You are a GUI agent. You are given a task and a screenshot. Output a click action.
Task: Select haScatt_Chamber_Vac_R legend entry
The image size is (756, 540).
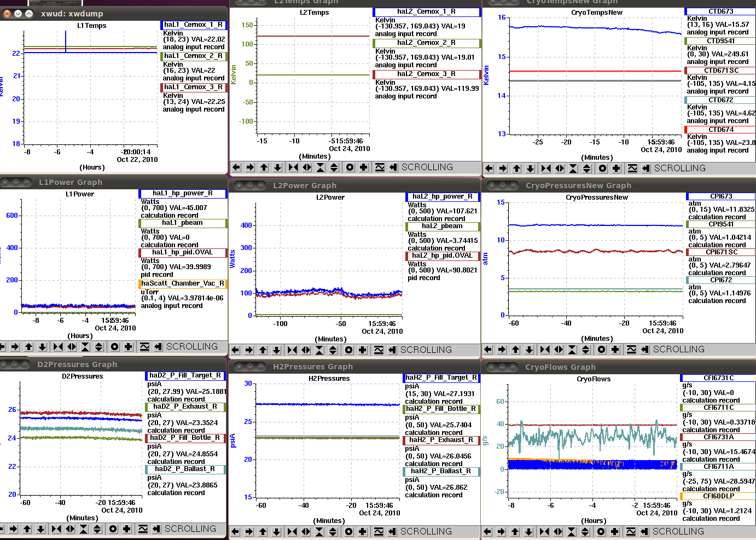pos(183,283)
